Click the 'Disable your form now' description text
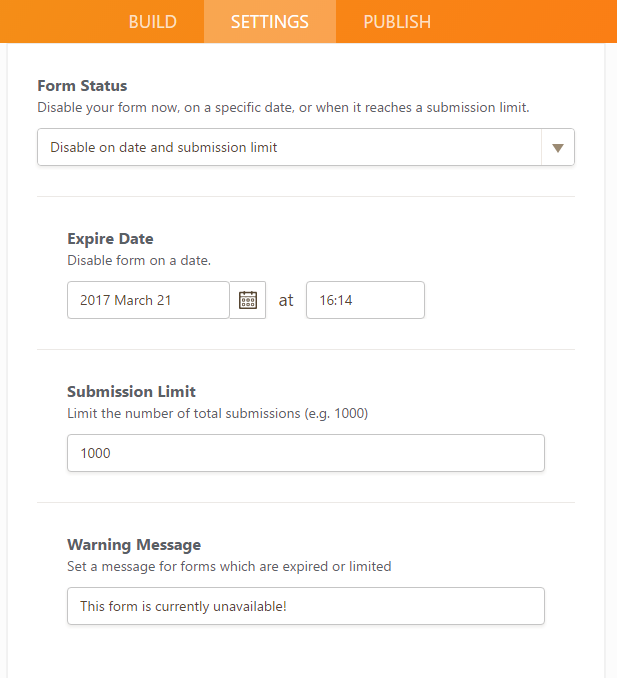Screen dimensions: 617x678 tap(283, 107)
